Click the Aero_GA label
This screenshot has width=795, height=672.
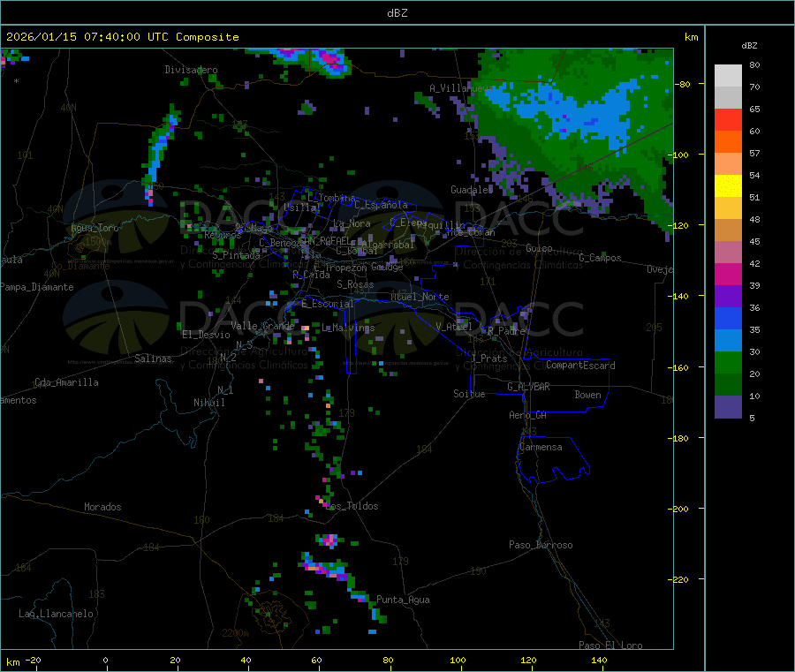pos(528,415)
